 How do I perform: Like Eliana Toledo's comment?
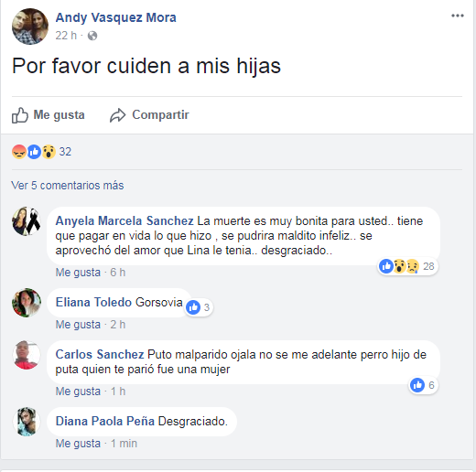pos(78,325)
